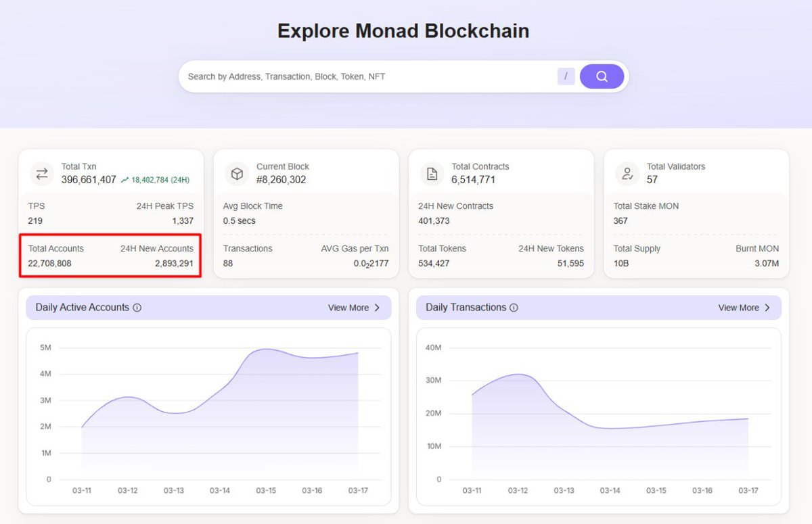Click 03-17 on Daily Active Accounts axis
This screenshot has height=524, width=812.
(358, 490)
